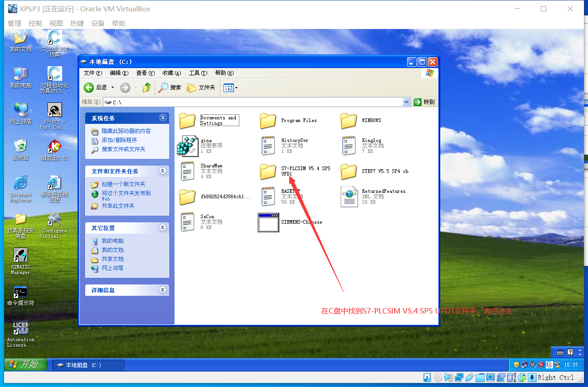588x387 pixels.
Task: Select the Program Files folder icon
Action: point(268,121)
